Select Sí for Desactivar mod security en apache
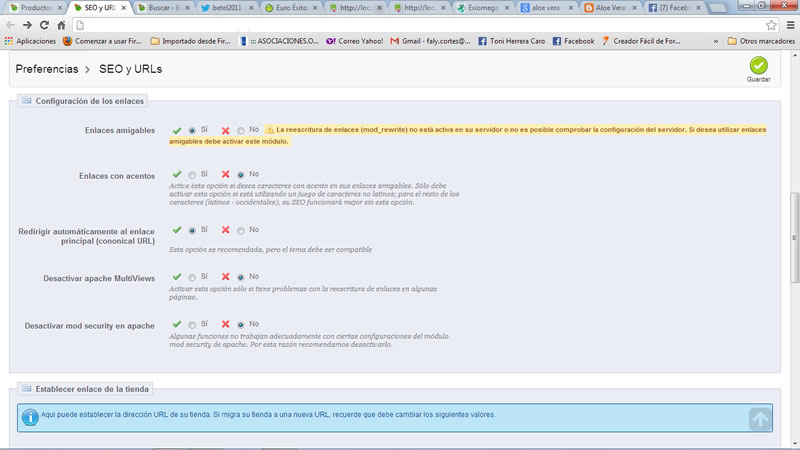This screenshot has width=800, height=450. (192, 325)
